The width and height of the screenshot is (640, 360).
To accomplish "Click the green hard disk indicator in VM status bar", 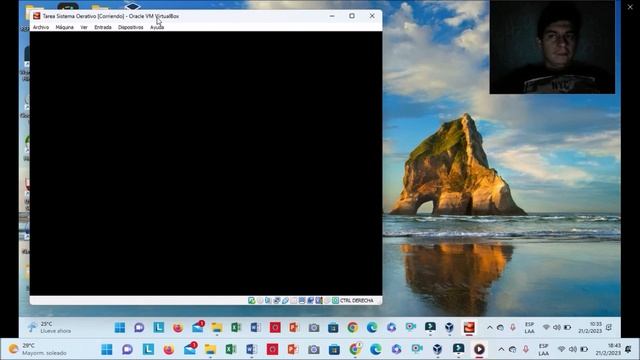I will click(251, 300).
